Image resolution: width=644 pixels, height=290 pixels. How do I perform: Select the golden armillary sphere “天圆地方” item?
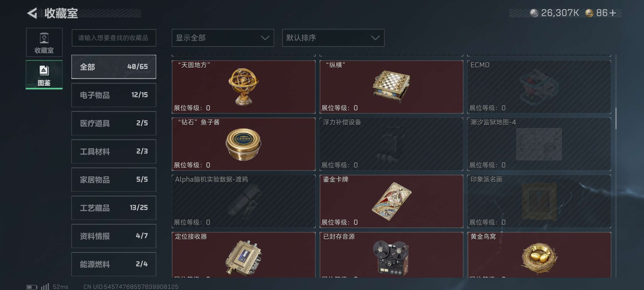tap(244, 87)
